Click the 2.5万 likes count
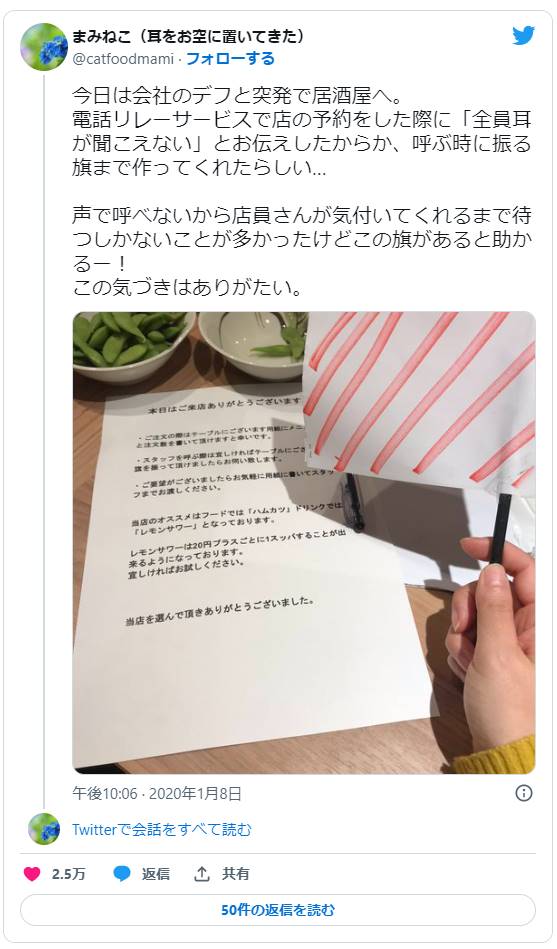Viewport: 557px width, 949px height. point(68,874)
